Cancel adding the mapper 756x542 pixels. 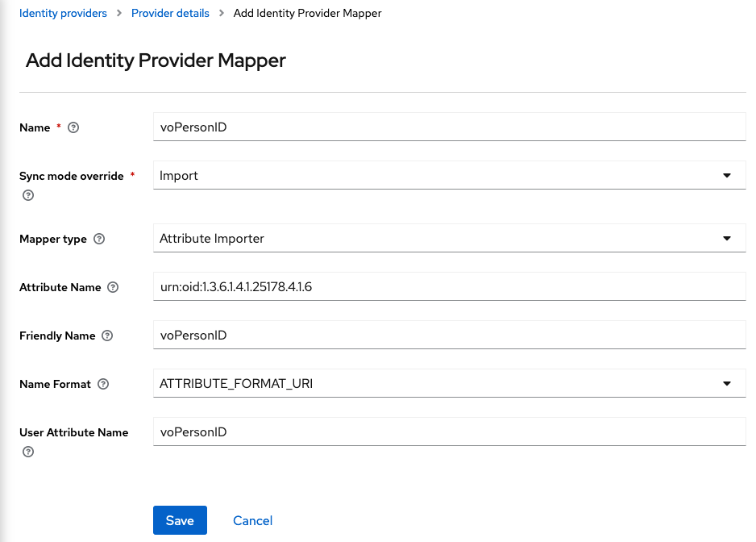[x=252, y=520]
